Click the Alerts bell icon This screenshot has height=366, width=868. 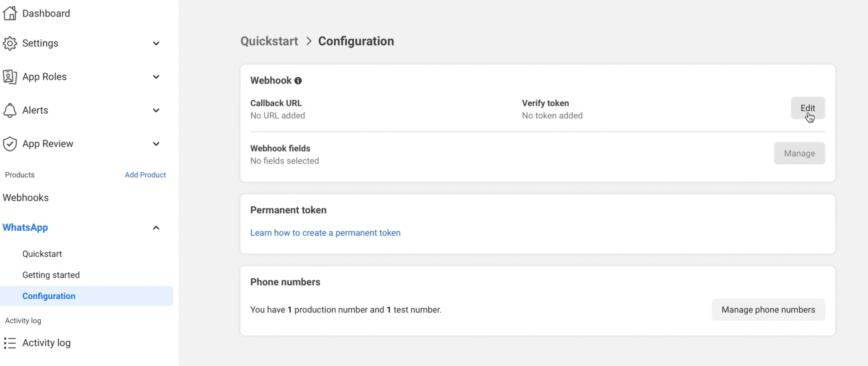(x=10, y=110)
